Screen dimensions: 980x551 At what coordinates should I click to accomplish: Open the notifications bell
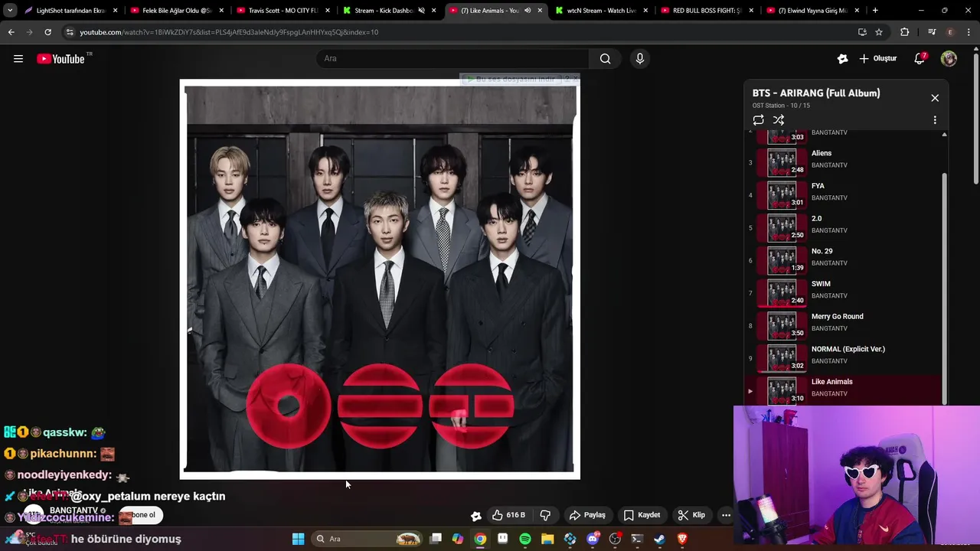920,58
